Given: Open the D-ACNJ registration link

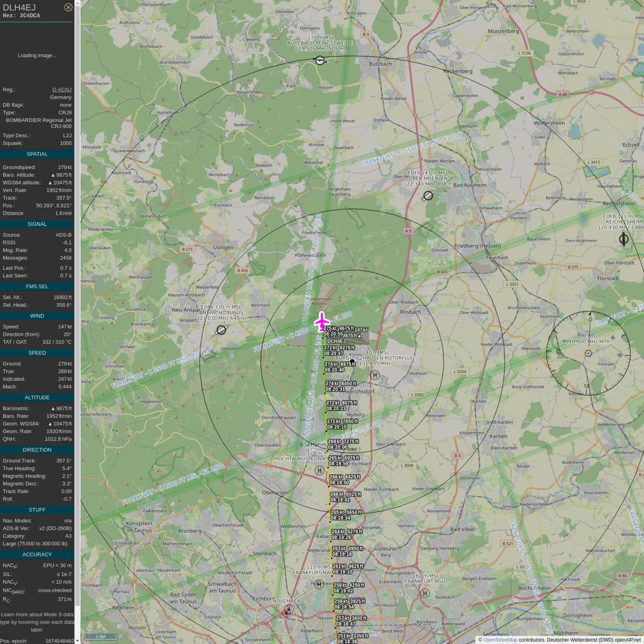Looking at the screenshot, I should tap(62, 89).
